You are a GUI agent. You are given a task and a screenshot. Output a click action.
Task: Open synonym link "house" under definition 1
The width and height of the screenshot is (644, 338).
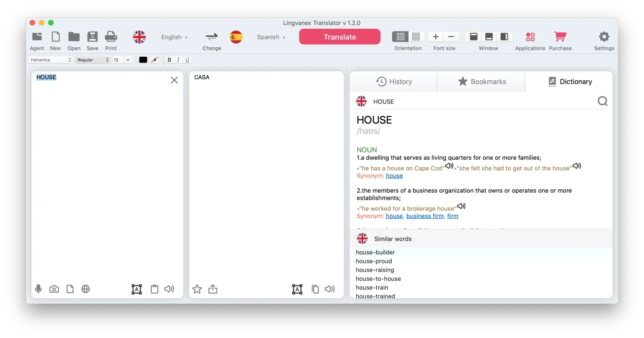click(394, 176)
